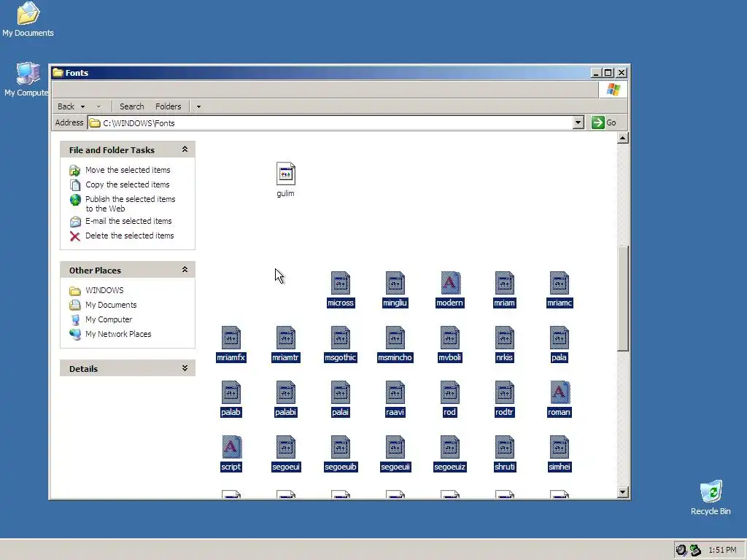The width and height of the screenshot is (747, 560).
Task: Open the Views dropdown after Folders
Action: point(198,106)
